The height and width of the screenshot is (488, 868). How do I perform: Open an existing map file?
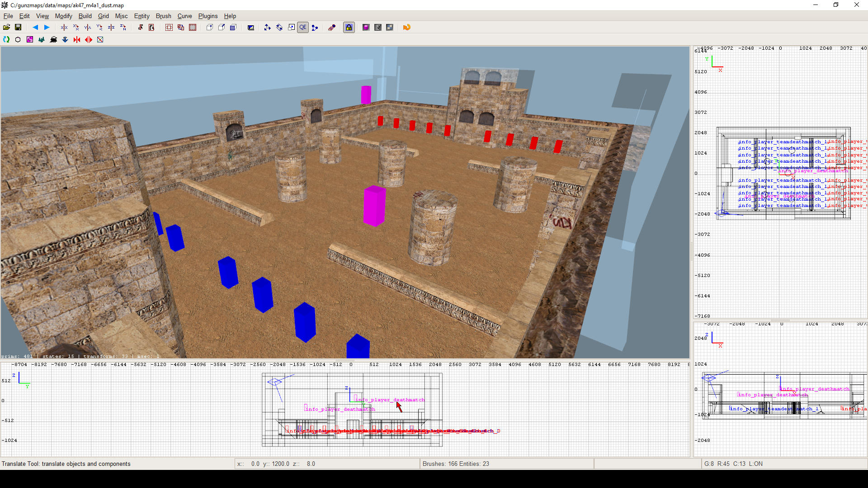point(7,27)
